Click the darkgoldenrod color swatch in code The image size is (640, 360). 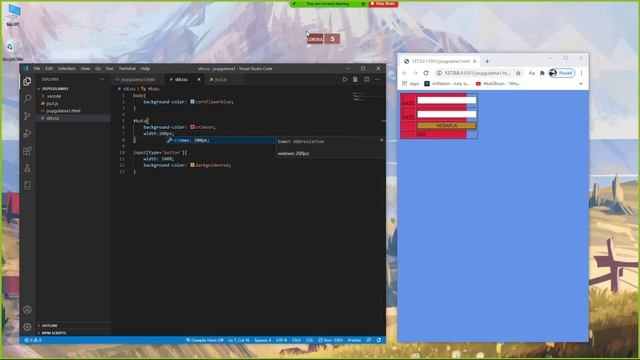click(192, 165)
